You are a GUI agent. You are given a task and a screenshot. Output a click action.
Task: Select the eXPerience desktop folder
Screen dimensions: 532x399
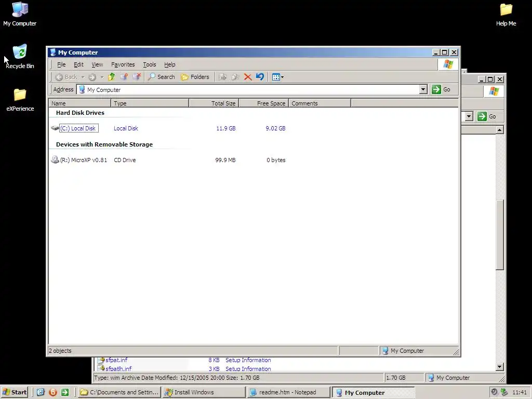20,100
